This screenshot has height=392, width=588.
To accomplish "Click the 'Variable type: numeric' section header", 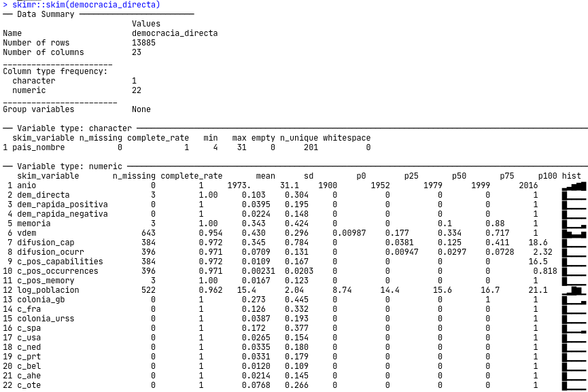I will coord(69,166).
